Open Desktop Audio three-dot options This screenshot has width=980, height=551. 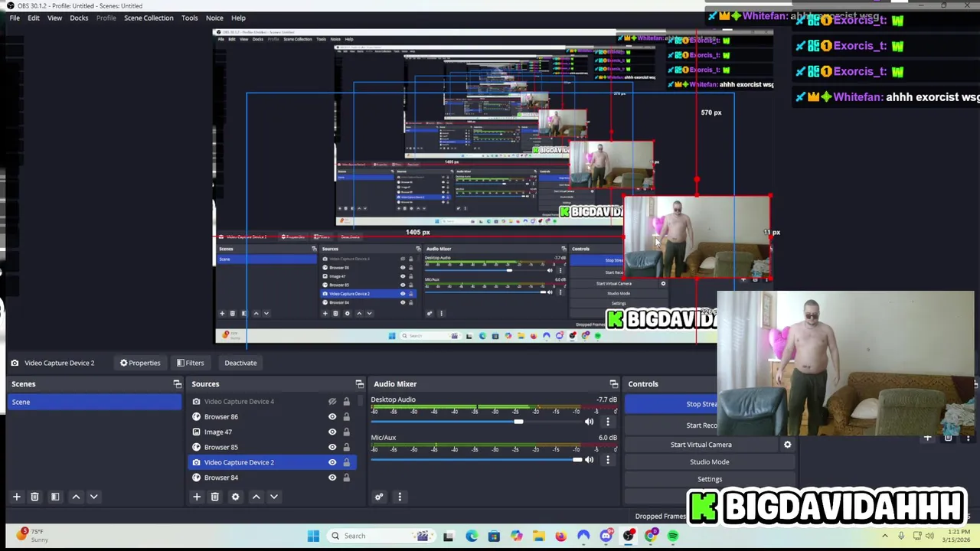pyautogui.click(x=608, y=422)
